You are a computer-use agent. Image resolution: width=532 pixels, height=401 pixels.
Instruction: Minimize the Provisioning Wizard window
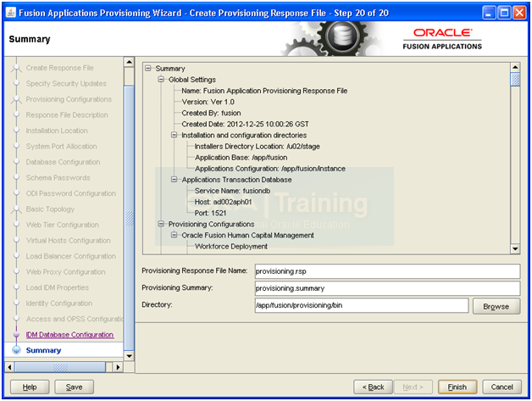point(489,13)
